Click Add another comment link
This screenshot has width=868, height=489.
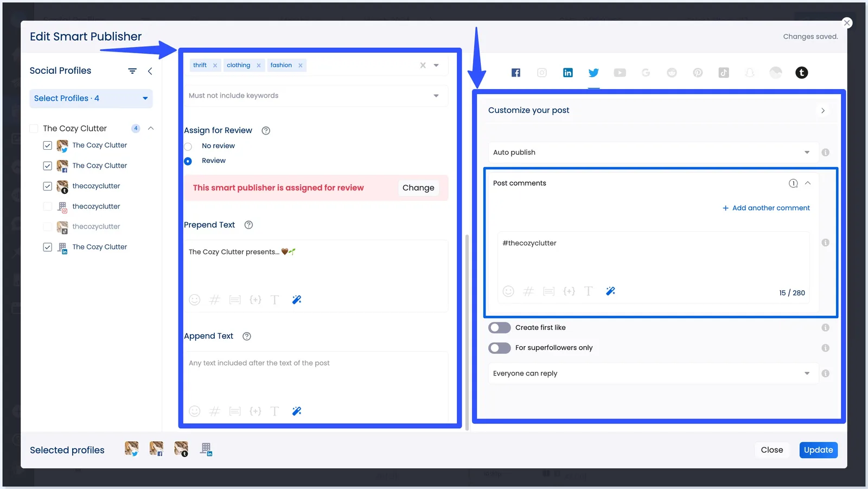point(765,208)
